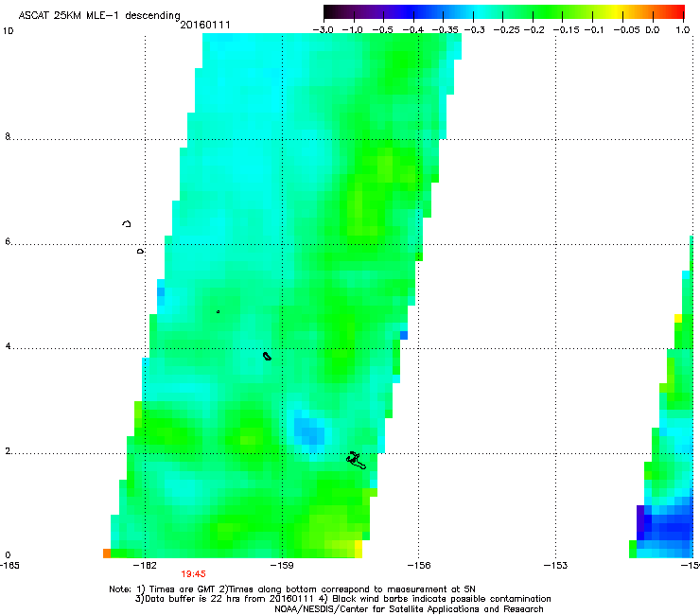
Task: Click the -0.4 colorbar label
Action: point(413,30)
